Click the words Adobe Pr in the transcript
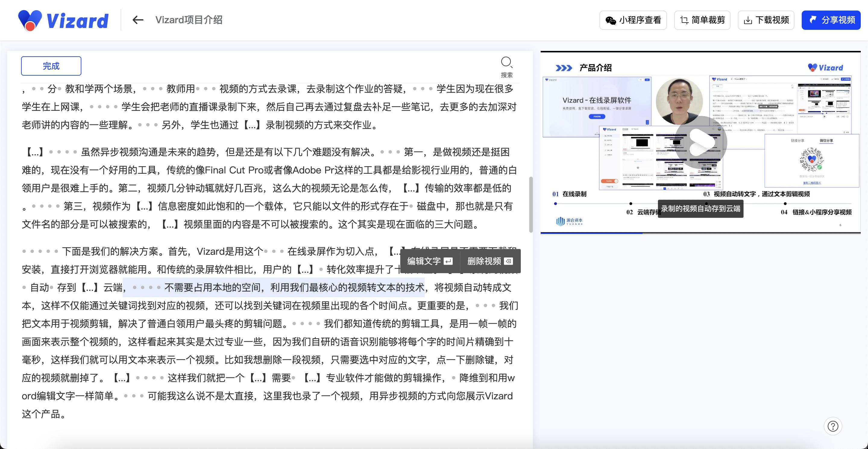Viewport: 868px width, 449px height. pyautogui.click(x=313, y=170)
